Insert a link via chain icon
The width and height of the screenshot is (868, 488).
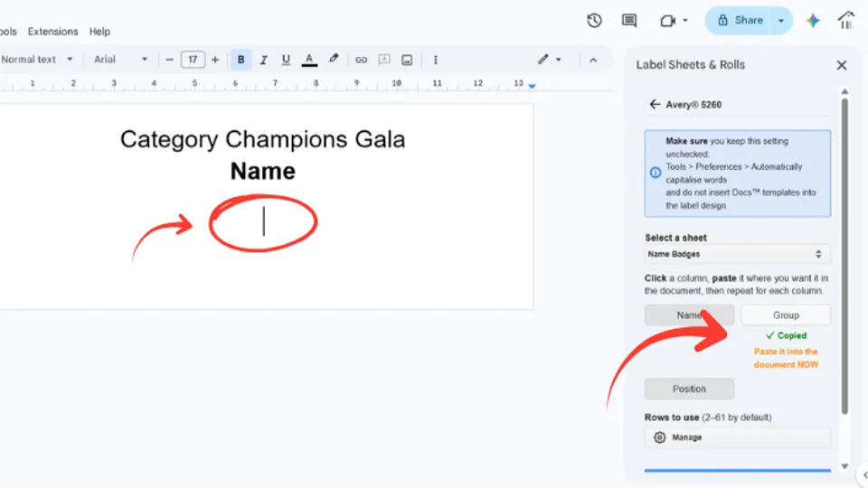point(361,60)
